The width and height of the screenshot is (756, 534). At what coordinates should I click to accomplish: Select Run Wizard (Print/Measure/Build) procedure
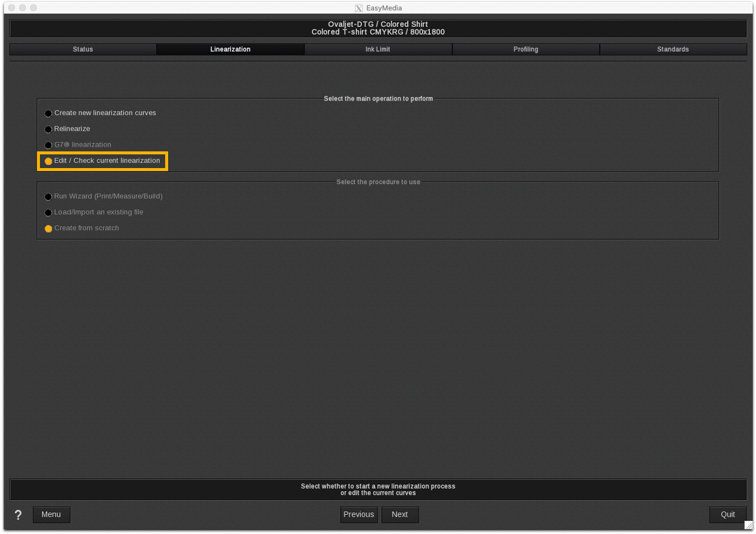click(48, 197)
